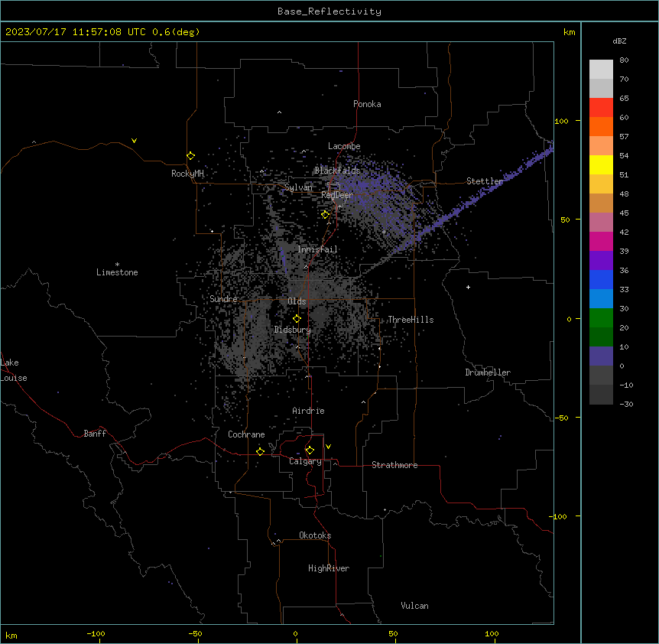The width and height of the screenshot is (659, 644).
Task: Click the Calgary city label
Action: click(305, 461)
